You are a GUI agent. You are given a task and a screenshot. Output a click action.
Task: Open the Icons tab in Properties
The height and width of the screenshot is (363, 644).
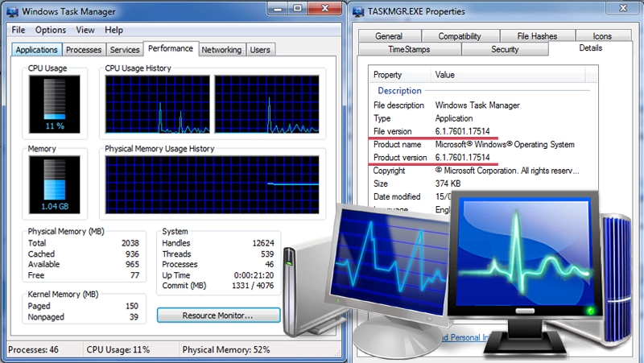click(x=602, y=36)
